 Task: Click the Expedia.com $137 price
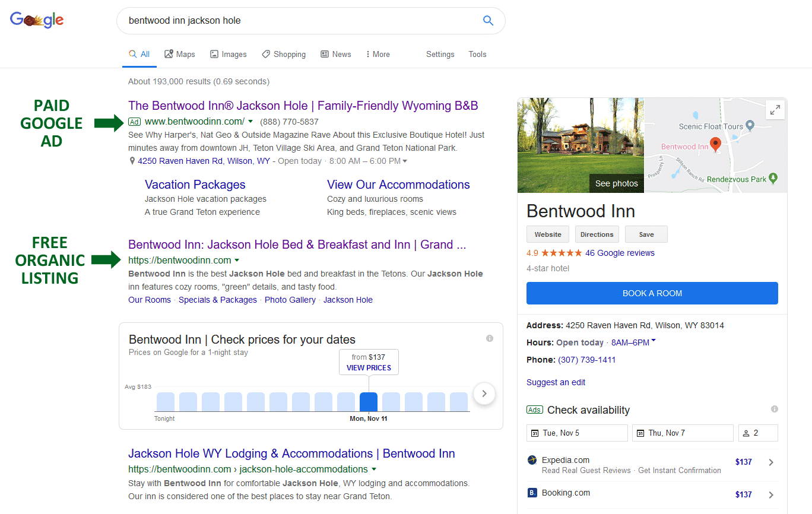(x=744, y=462)
